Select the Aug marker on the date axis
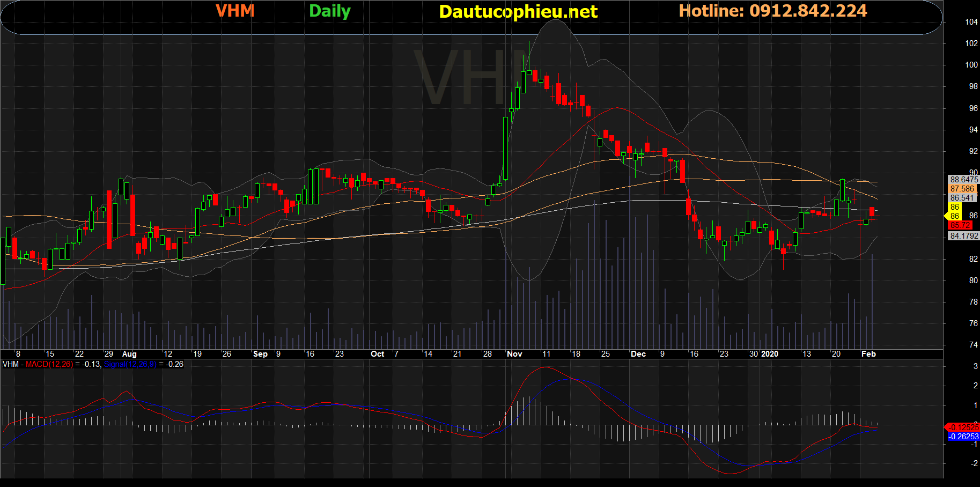The width and height of the screenshot is (980, 487). 129,354
